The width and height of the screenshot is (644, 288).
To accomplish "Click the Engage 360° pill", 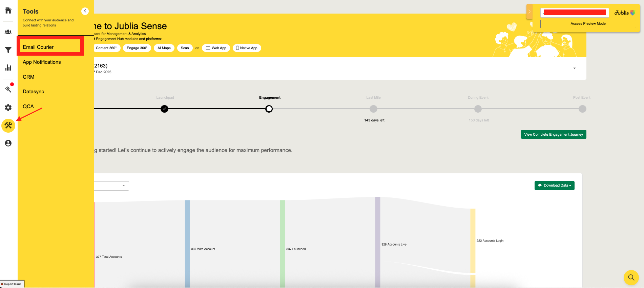I will click(x=137, y=48).
